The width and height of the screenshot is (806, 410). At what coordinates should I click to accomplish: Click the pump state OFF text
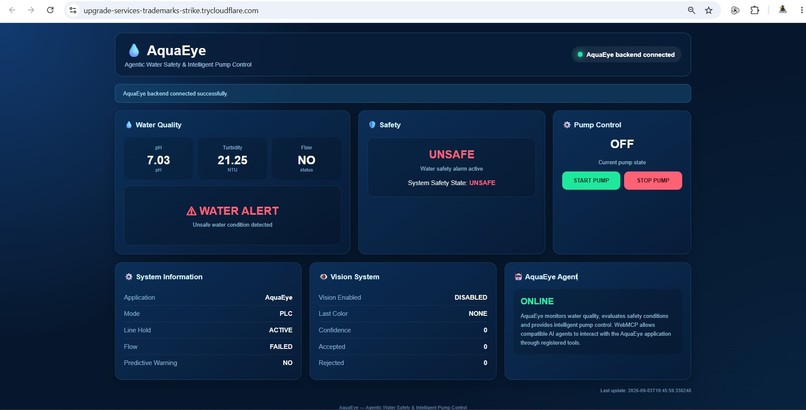click(622, 144)
